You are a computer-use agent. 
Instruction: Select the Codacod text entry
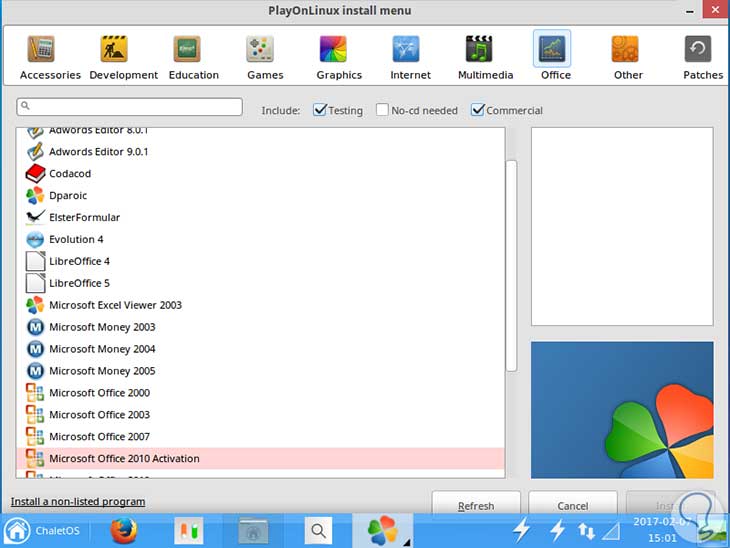coord(70,174)
